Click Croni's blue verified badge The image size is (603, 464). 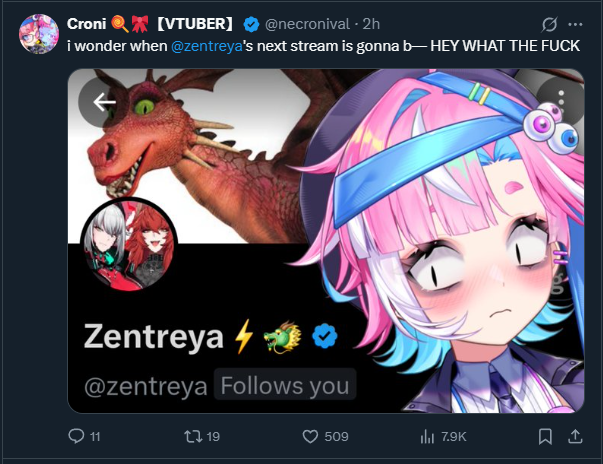tap(251, 25)
